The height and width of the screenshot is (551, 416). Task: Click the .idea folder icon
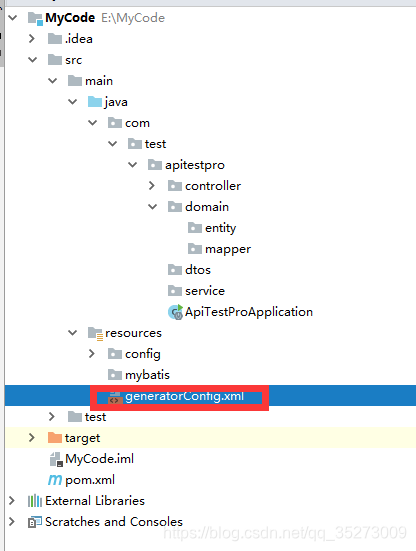55,39
